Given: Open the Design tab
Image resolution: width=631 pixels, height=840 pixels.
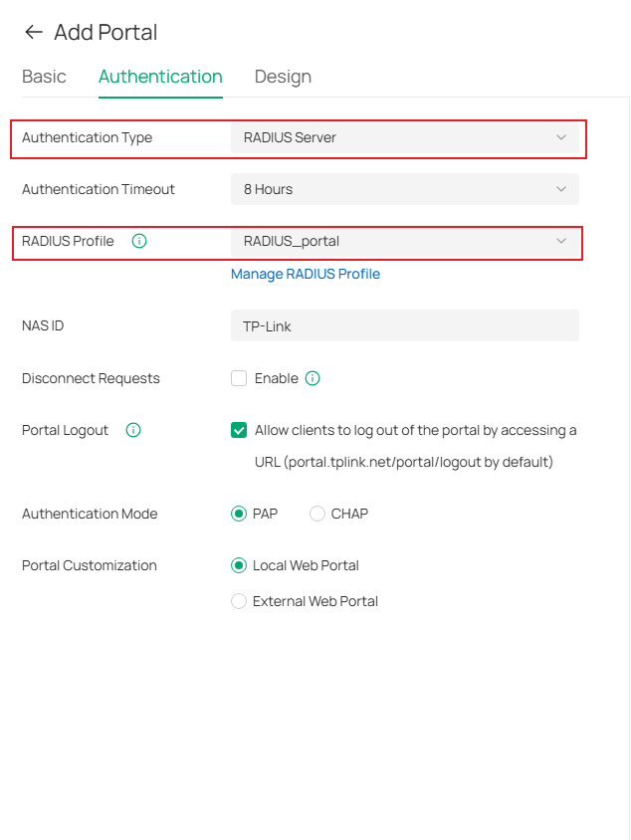Looking at the screenshot, I should 283,76.
